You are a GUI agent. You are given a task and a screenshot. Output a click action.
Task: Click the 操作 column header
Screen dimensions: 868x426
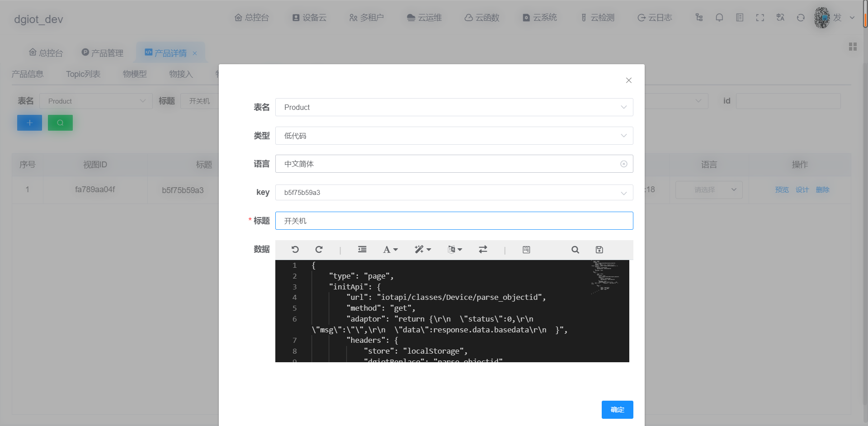click(800, 165)
